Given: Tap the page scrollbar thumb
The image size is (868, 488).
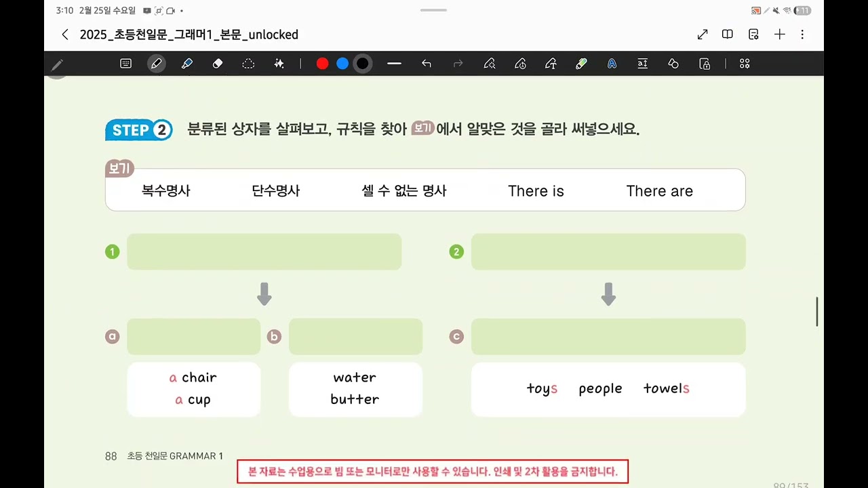Looking at the screenshot, I should click(x=816, y=311).
